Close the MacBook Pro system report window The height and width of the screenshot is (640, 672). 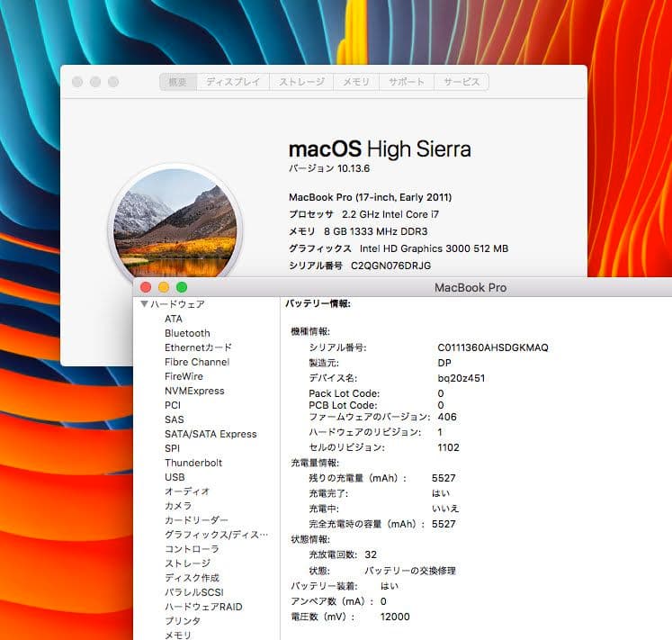tap(146, 287)
